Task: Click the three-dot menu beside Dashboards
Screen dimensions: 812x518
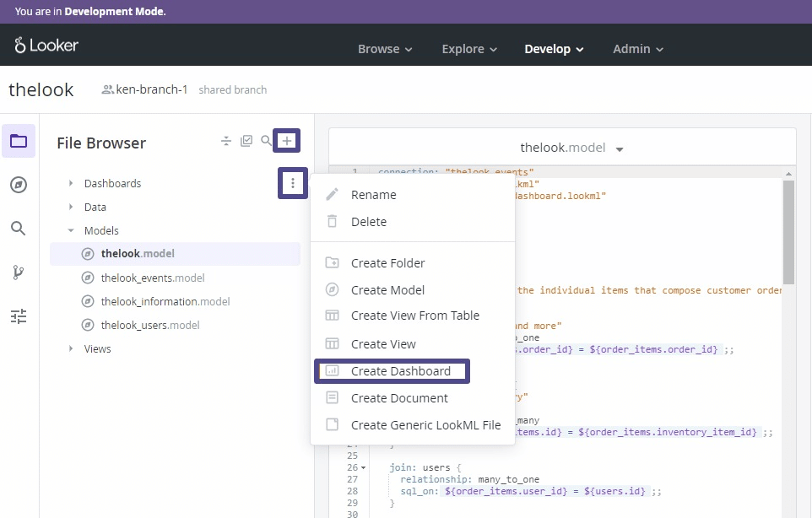Action: [x=293, y=183]
